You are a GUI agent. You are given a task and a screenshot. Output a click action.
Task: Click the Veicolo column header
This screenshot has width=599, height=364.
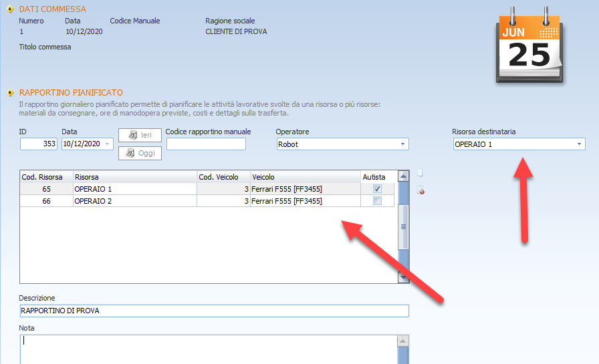[x=306, y=177]
